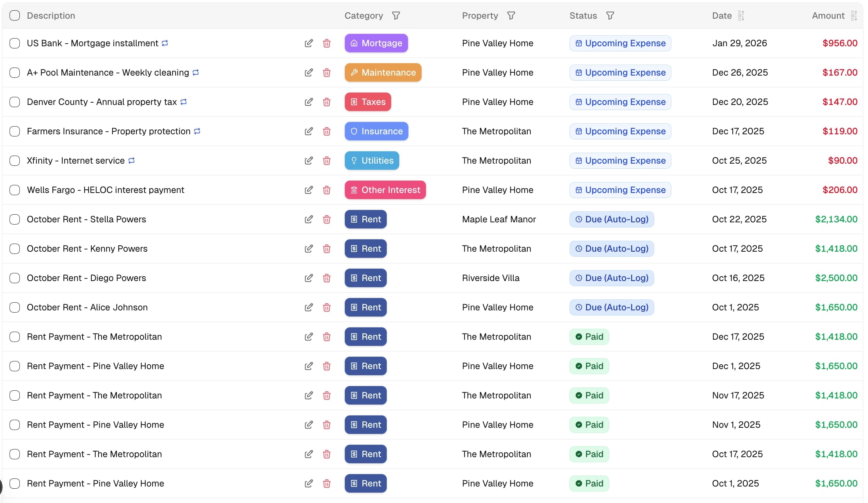Sort the table by Date
This screenshot has width=868, height=503.
tap(741, 15)
